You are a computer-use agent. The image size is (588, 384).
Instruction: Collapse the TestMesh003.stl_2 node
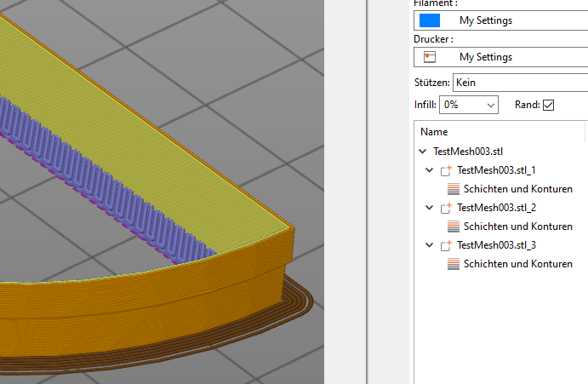430,208
